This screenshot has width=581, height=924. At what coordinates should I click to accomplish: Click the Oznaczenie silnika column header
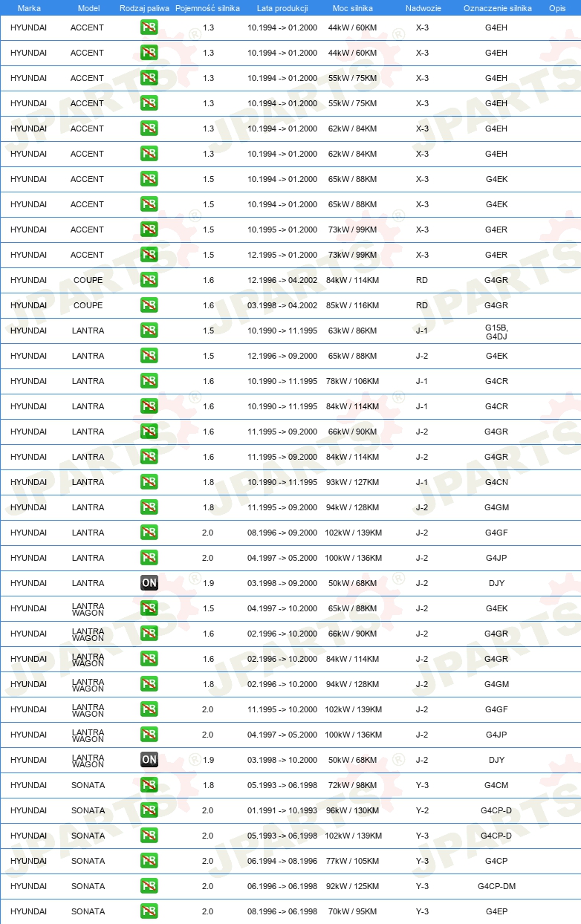(498, 8)
